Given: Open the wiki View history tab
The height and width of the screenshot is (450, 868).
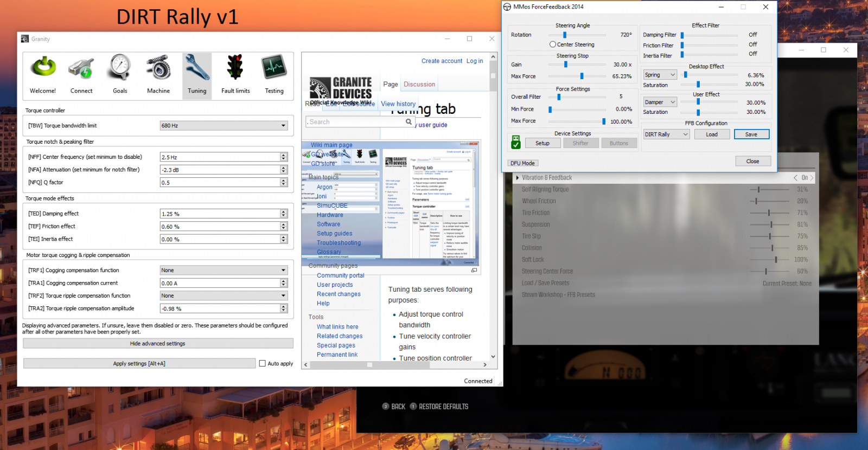Looking at the screenshot, I should [398, 104].
